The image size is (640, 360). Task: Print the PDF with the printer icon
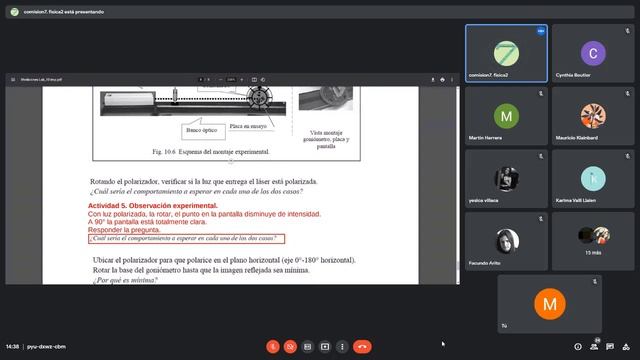pyautogui.click(x=442, y=80)
